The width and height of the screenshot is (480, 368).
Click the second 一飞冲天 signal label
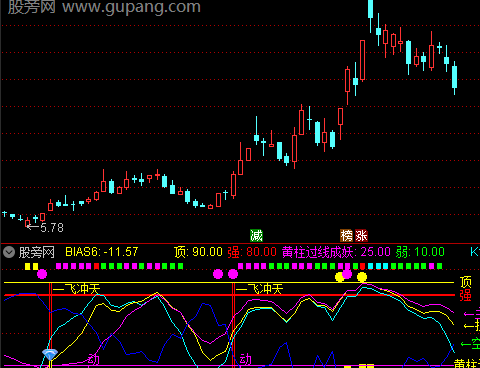point(259,289)
